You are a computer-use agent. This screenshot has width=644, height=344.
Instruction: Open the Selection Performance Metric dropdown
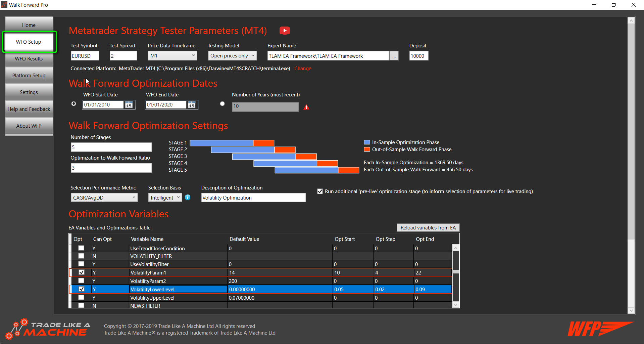(104, 198)
